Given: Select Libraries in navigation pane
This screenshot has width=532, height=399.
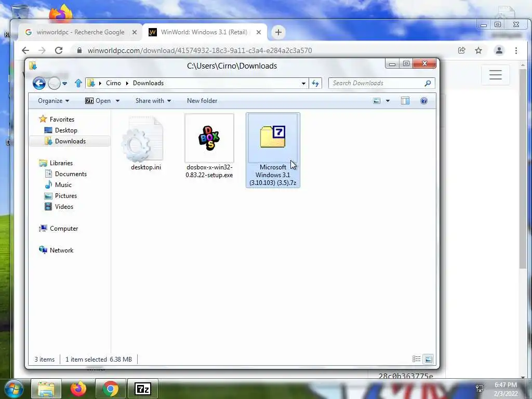Looking at the screenshot, I should (x=56, y=163).
